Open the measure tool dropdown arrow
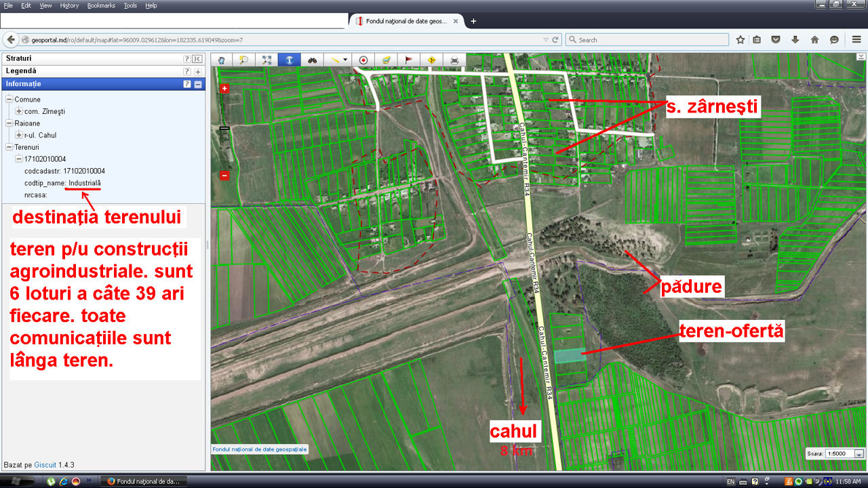Screen dimensions: 868x488 click(346, 60)
